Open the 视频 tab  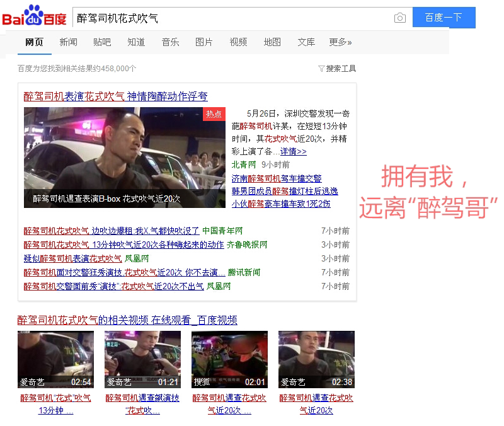[238, 42]
